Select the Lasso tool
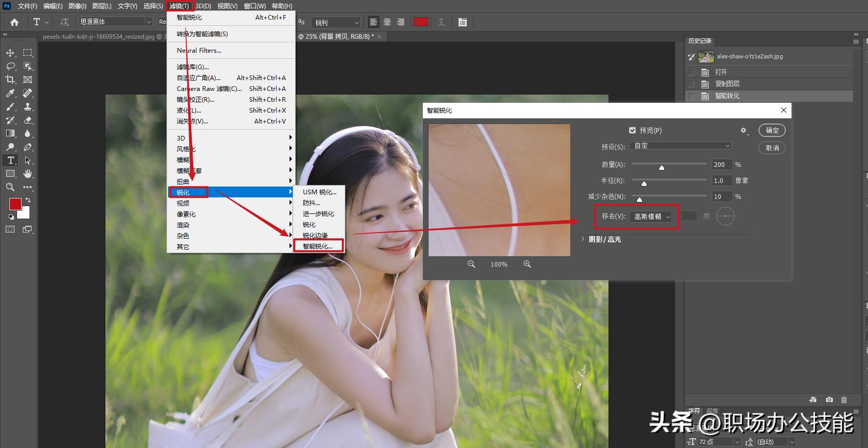 (x=10, y=66)
